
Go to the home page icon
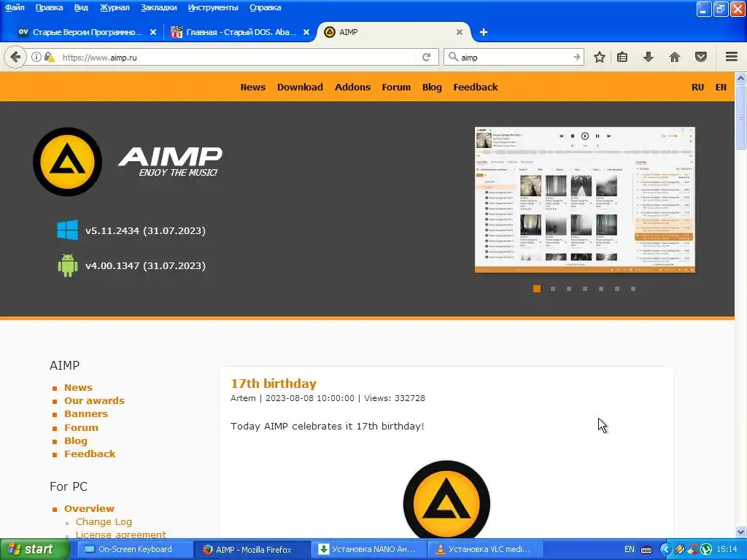[x=675, y=57]
